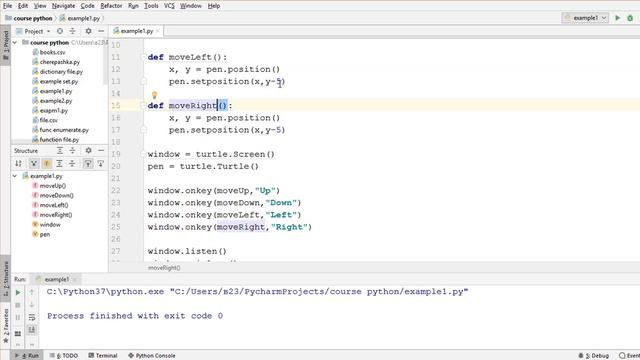Open the Python Console tool window
This screenshot has width=640, height=360.
tap(152, 356)
